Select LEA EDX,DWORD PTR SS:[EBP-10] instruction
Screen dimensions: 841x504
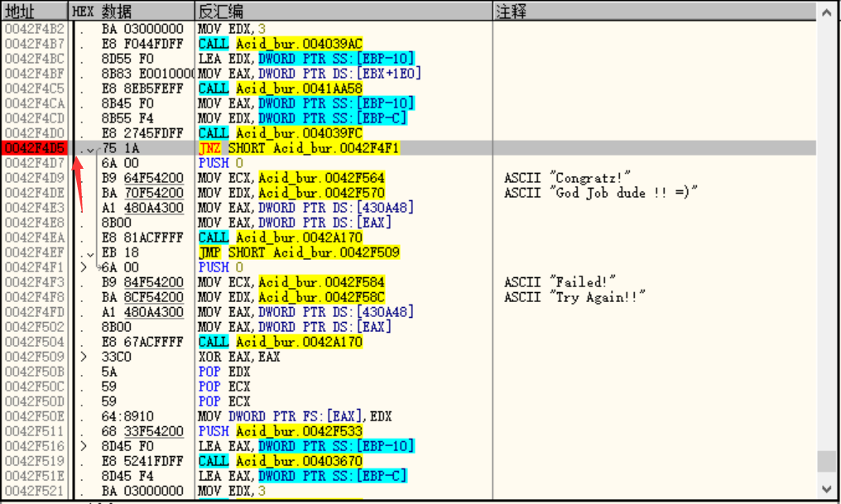tap(306, 59)
